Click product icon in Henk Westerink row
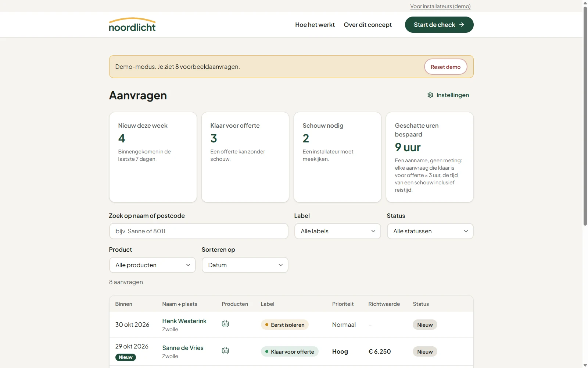588x368 pixels. [225, 323]
